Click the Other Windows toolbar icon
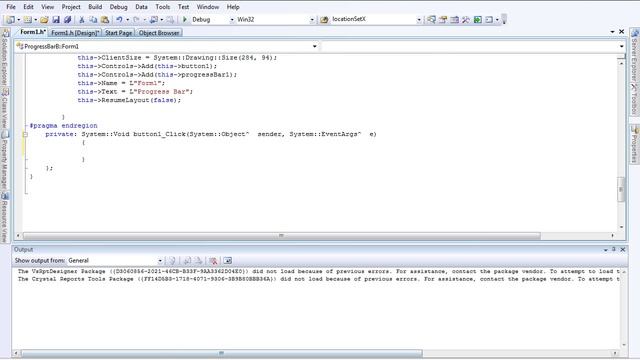 pos(489,20)
